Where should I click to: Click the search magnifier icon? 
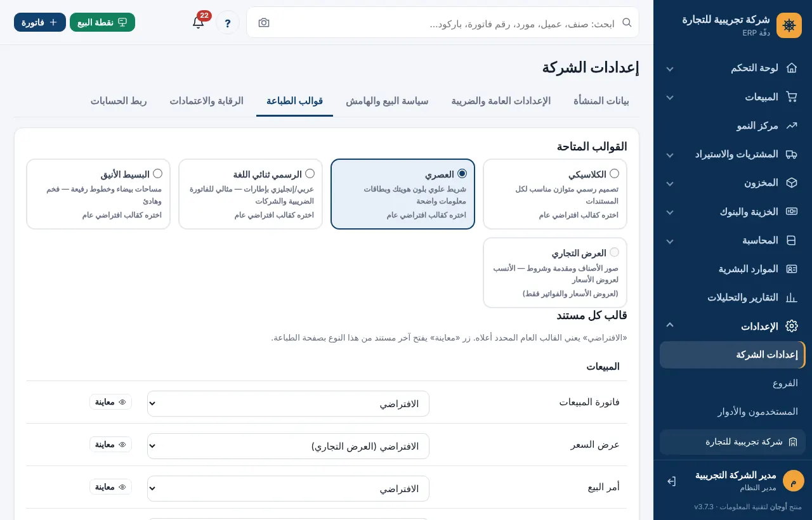point(627,23)
